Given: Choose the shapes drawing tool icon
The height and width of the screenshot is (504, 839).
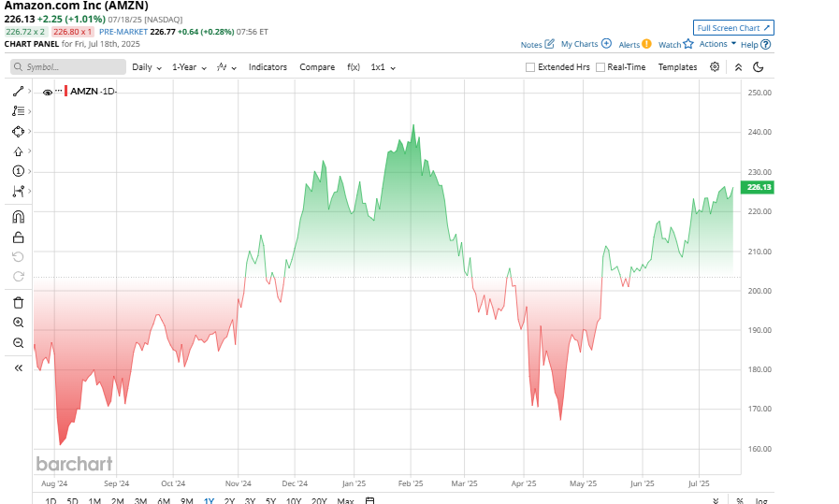Looking at the screenshot, I should 18,131.
